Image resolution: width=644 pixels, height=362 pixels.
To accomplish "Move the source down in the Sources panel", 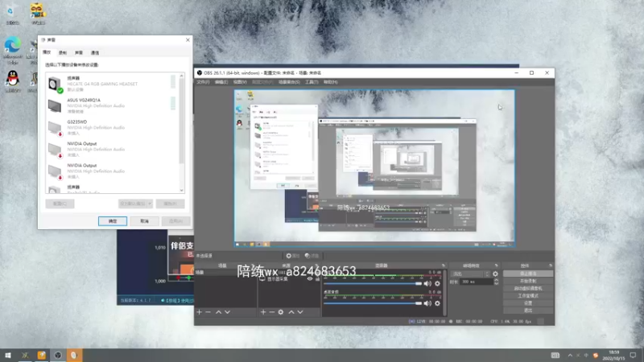I will point(300,312).
